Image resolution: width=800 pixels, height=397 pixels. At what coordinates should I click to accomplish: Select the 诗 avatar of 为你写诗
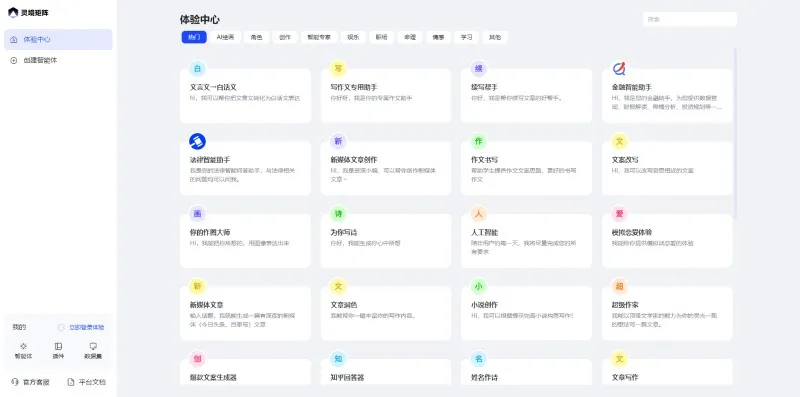[338, 213]
